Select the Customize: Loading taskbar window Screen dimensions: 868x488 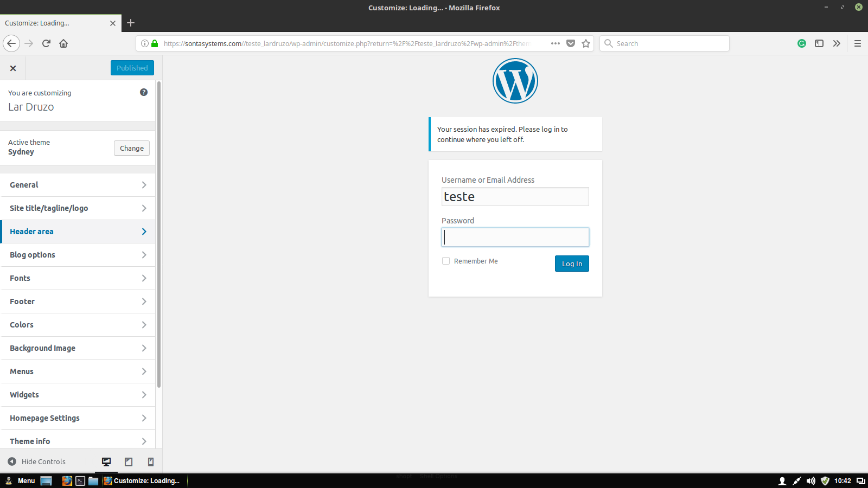point(144,481)
